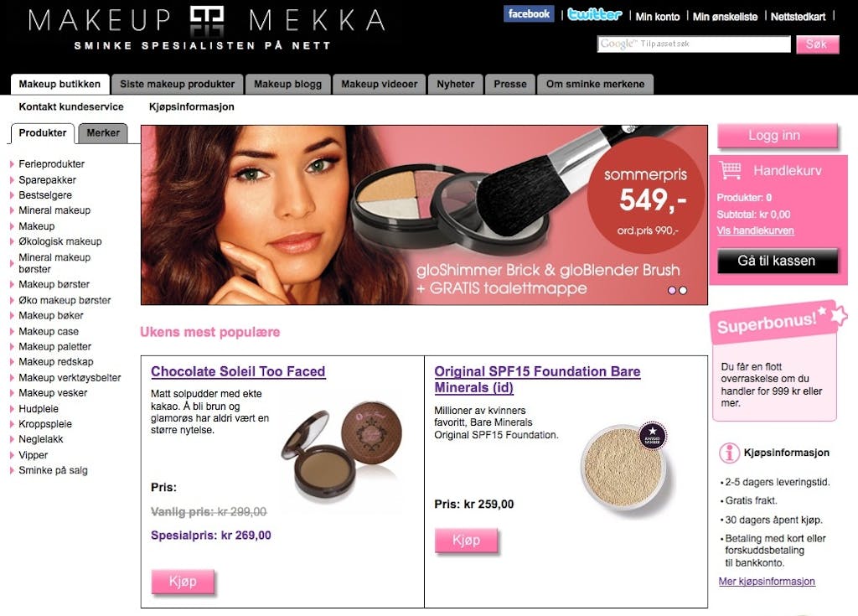This screenshot has width=858, height=616.
Task: Click the award badge on Bare Minerals foundation
Action: [652, 436]
